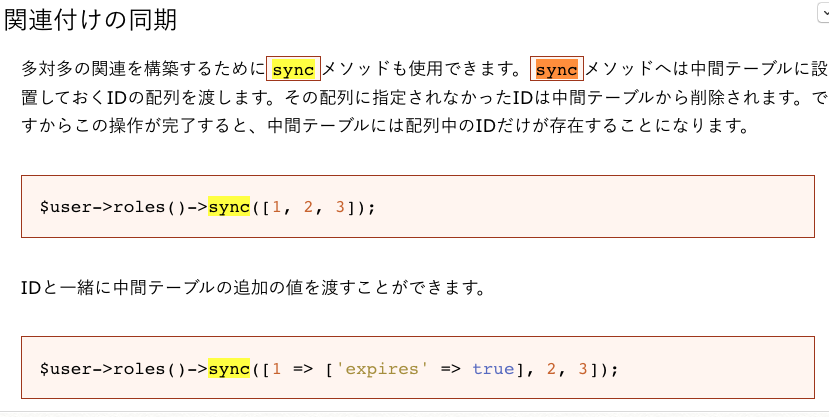Click the 'expires' string in the code

(382, 368)
